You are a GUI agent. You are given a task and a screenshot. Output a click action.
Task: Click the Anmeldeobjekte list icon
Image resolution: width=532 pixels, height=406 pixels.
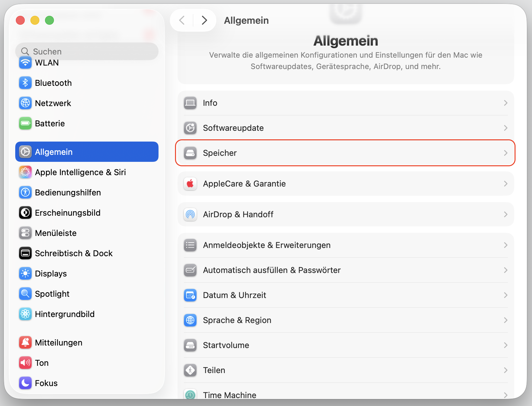(x=190, y=245)
